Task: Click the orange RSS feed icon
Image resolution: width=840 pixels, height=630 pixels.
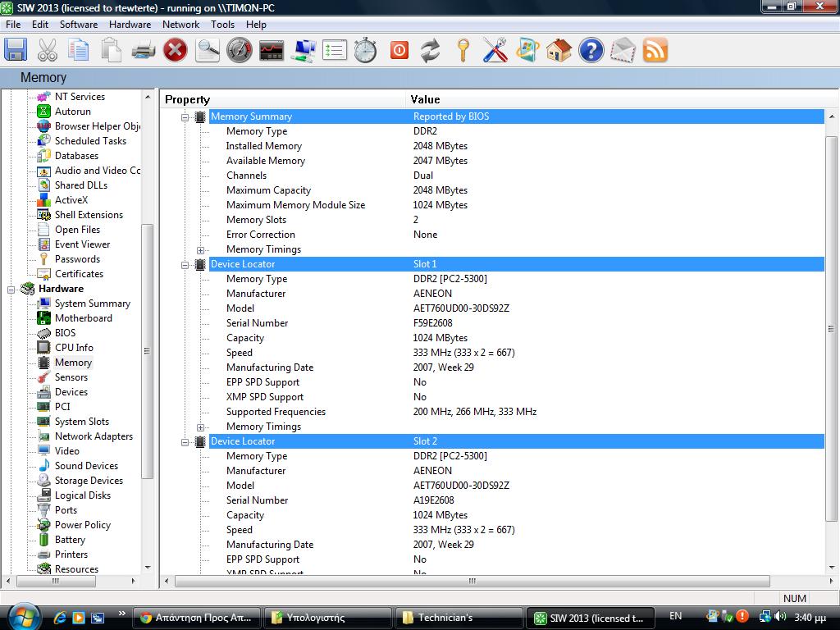Action: [x=655, y=50]
